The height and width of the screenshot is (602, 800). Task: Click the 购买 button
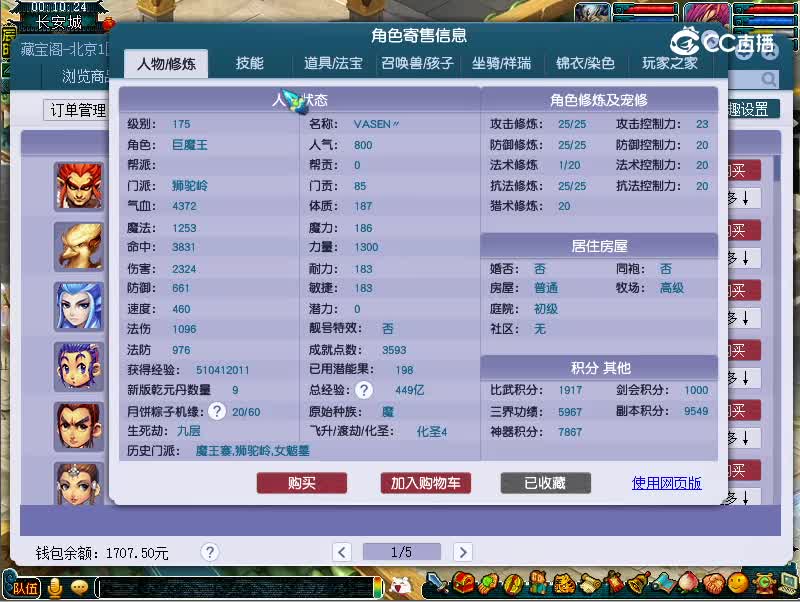[x=302, y=483]
